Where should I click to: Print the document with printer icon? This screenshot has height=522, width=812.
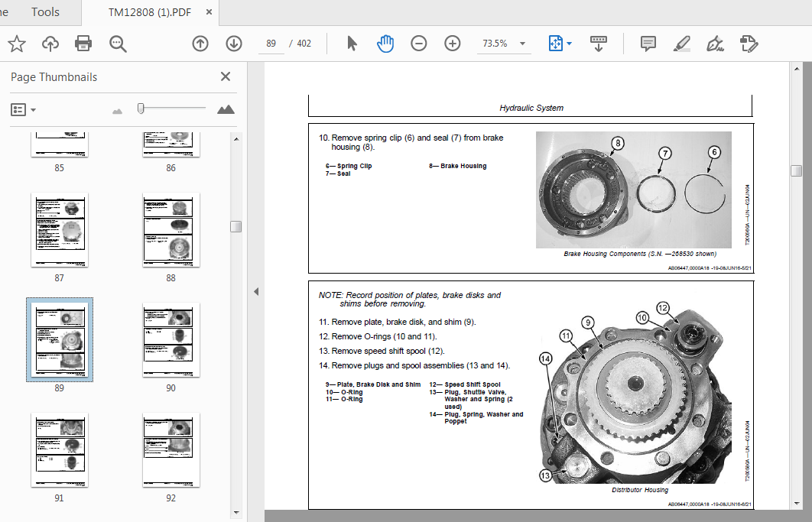[x=83, y=44]
